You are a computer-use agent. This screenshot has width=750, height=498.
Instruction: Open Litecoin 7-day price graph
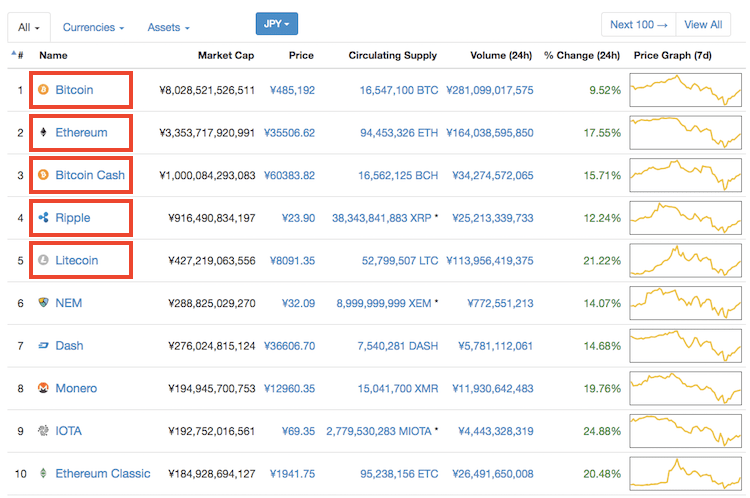coord(685,260)
